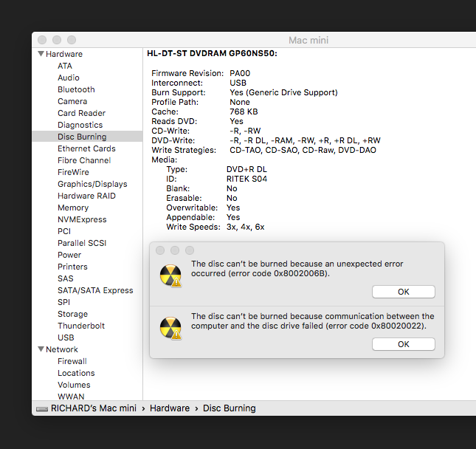476x449 pixels.
Task: Select Memory in the sidebar
Action: coord(73,208)
